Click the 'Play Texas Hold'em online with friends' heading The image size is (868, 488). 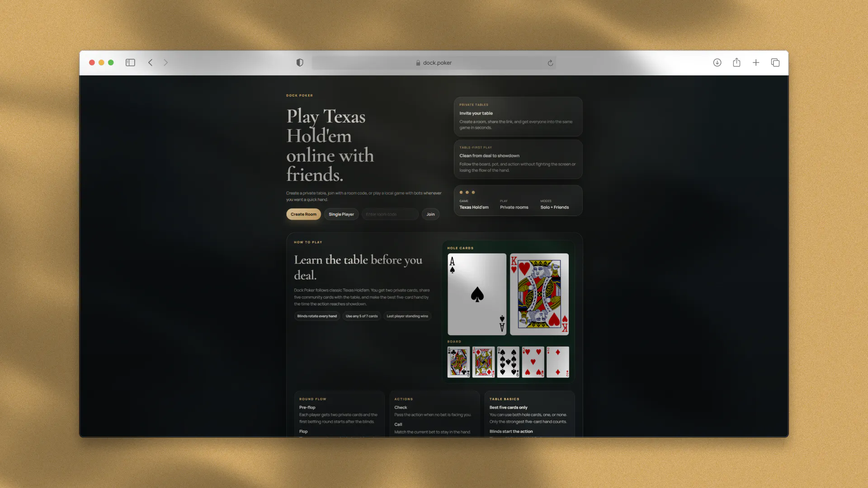coord(330,145)
